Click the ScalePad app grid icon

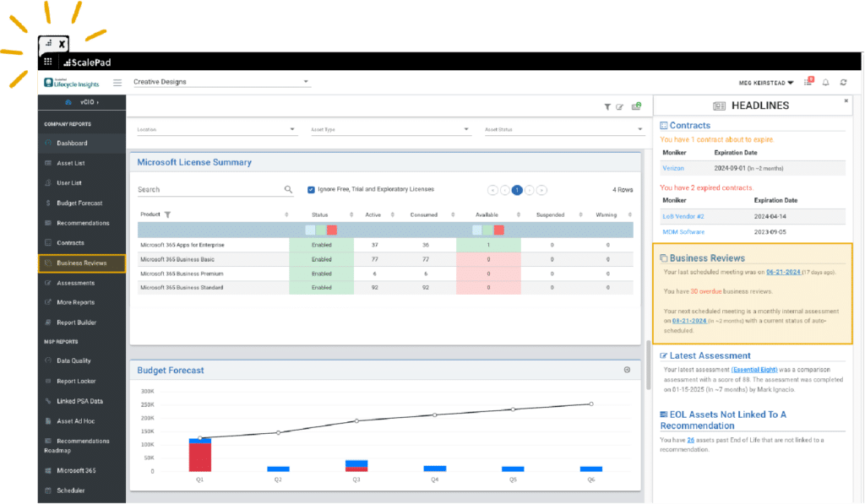[47, 61]
